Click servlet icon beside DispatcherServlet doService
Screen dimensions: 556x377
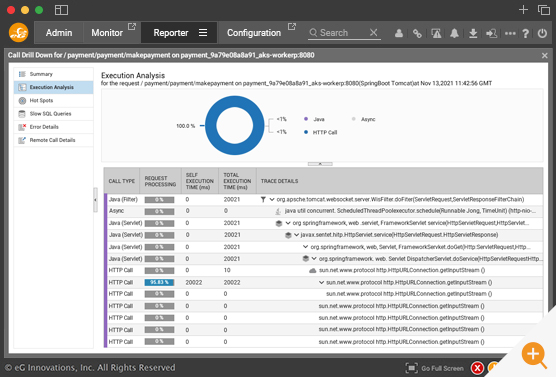tap(306, 259)
